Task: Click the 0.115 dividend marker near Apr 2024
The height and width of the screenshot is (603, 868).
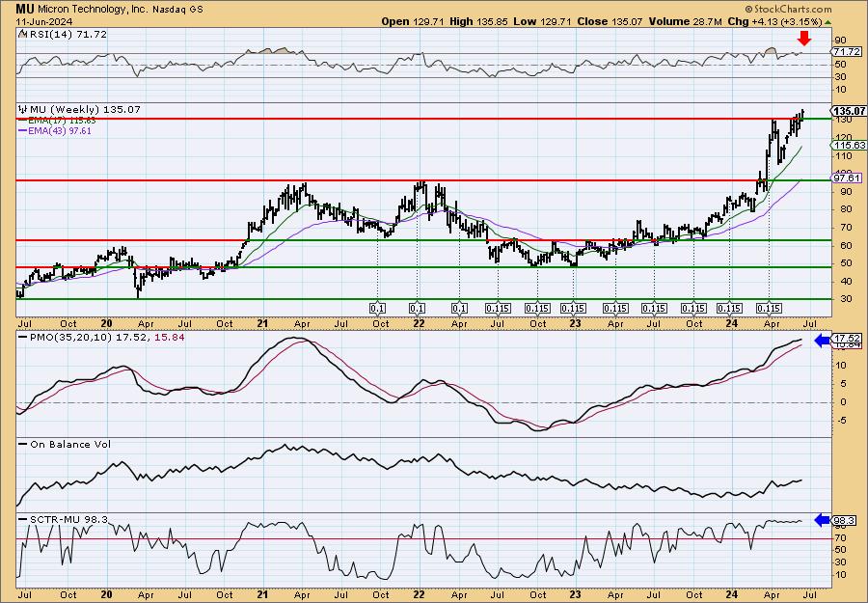Action: coord(769,309)
